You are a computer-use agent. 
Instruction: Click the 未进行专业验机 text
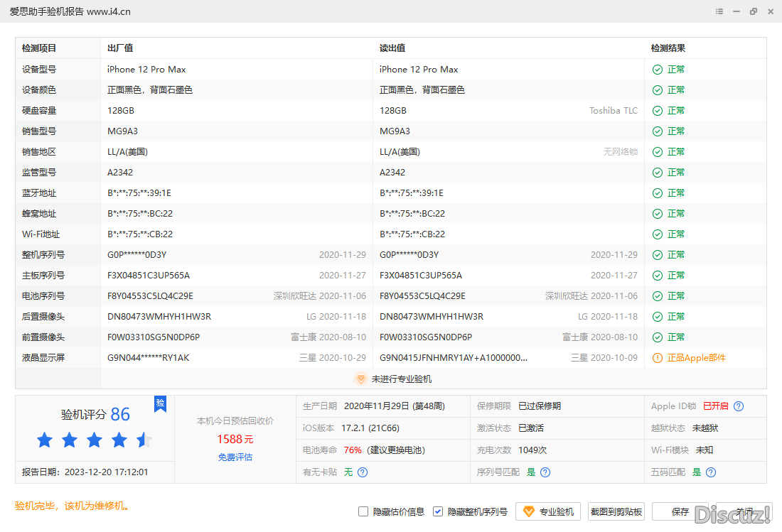pos(402,379)
